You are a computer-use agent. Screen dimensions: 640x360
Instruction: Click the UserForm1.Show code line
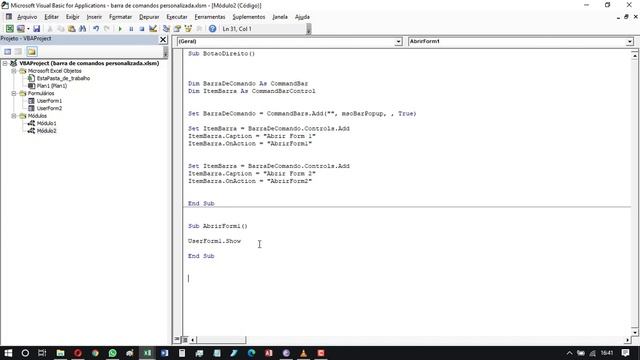pos(214,241)
